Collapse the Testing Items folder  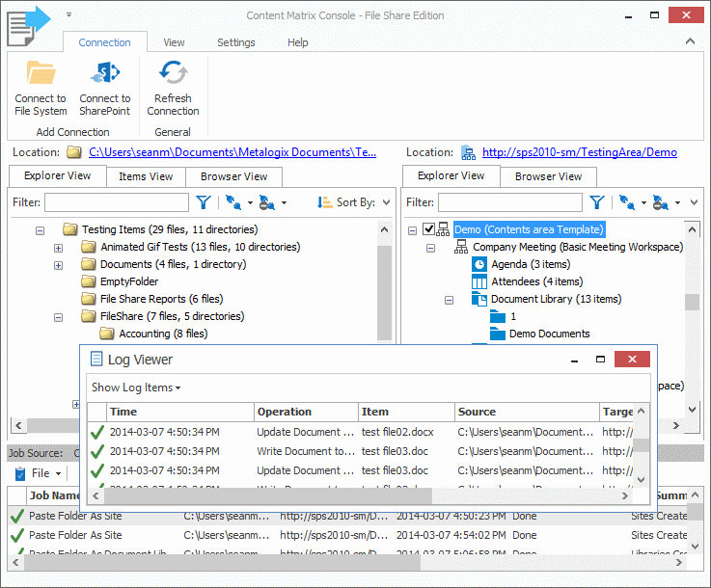(x=40, y=230)
